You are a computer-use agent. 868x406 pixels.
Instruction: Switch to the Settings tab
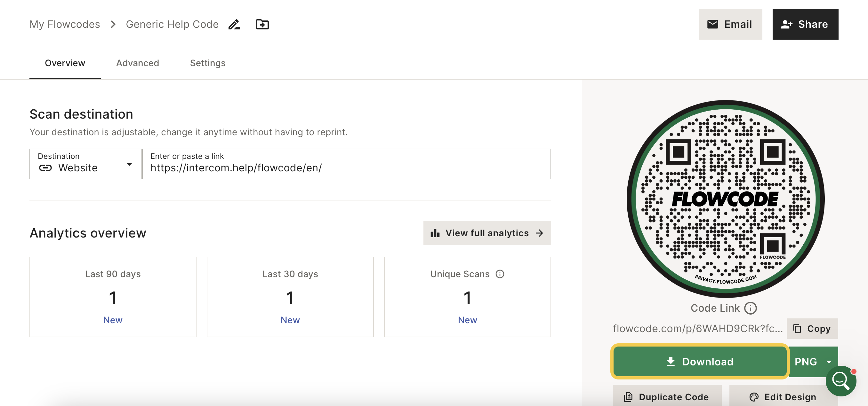coord(208,63)
